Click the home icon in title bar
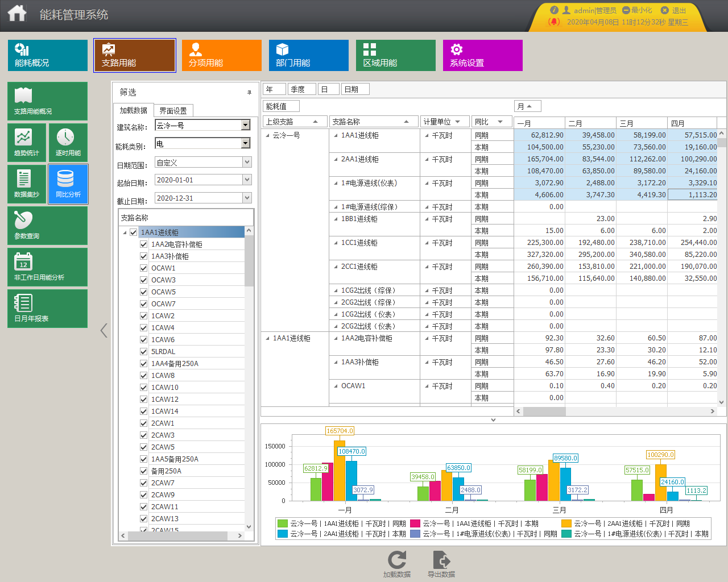 click(x=17, y=13)
